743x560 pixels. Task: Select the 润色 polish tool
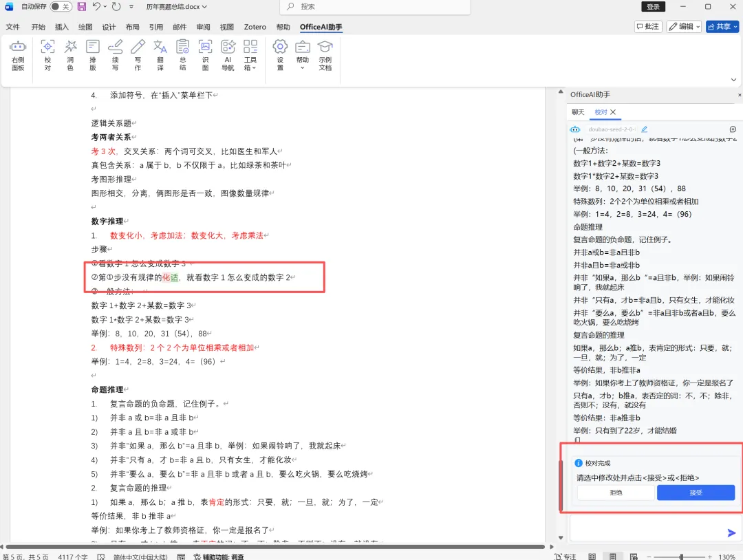(x=70, y=55)
